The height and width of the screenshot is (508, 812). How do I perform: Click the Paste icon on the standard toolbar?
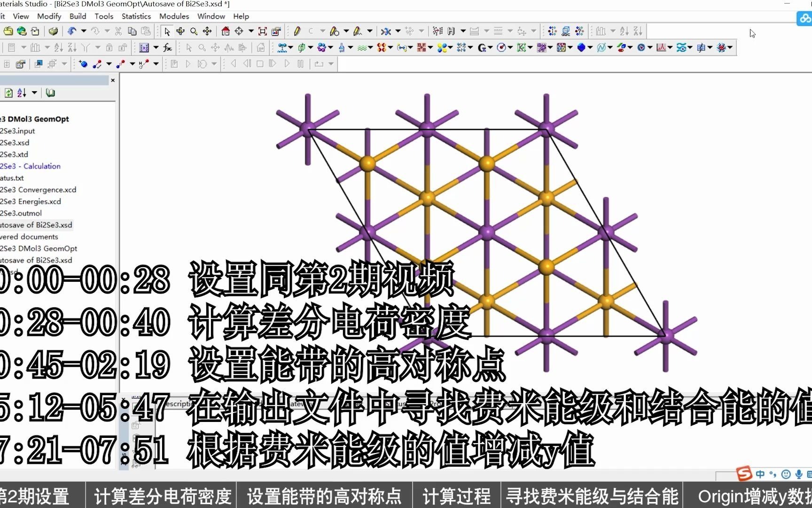tap(146, 31)
